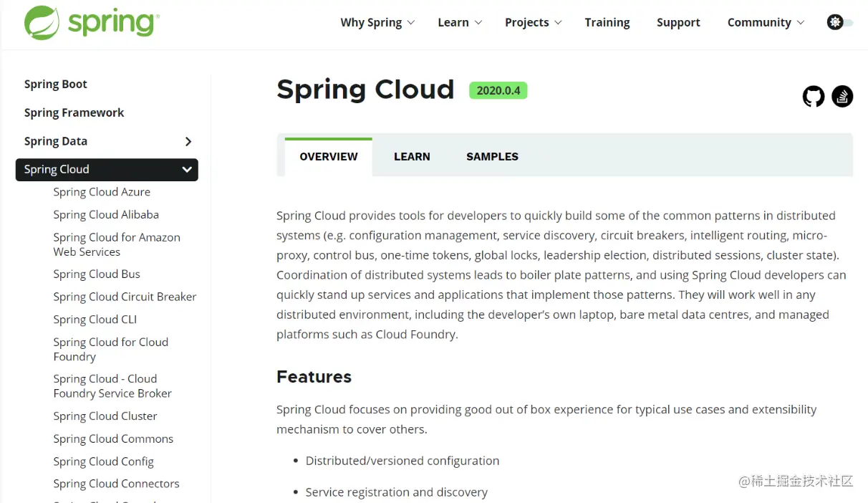The image size is (868, 503).
Task: Open Spring Cloud CLI
Action: tap(95, 320)
